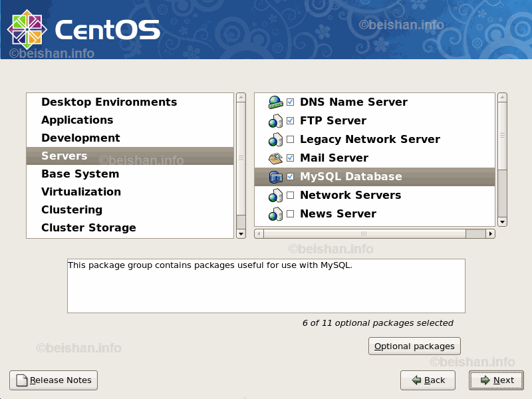
Task: Click the Network Servers icon
Action: (275, 196)
